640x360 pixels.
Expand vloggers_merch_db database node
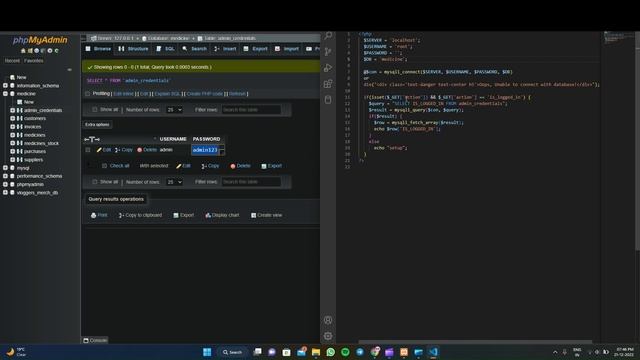coord(5,193)
